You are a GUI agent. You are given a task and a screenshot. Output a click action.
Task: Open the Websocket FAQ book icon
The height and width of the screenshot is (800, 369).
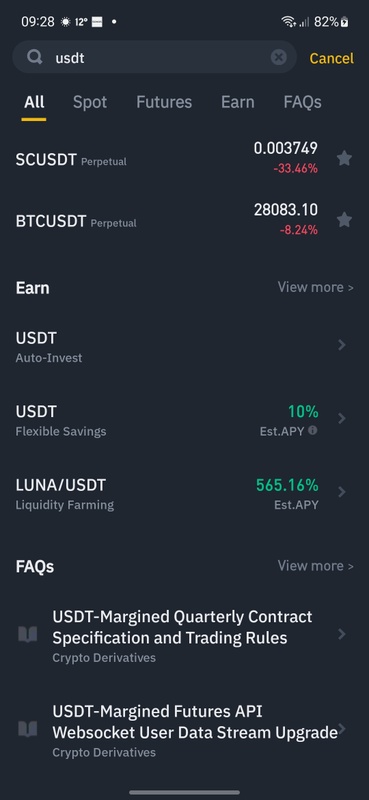pyautogui.click(x=28, y=729)
